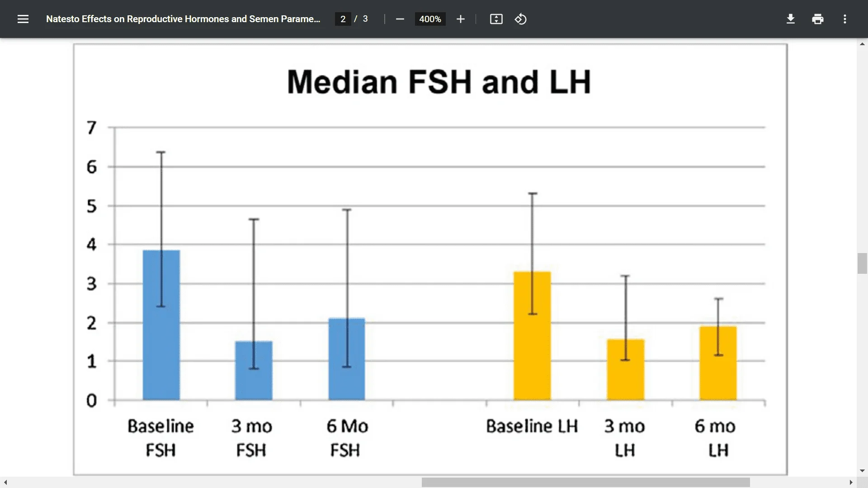Click the current page number field
868x488 pixels.
[x=343, y=19]
